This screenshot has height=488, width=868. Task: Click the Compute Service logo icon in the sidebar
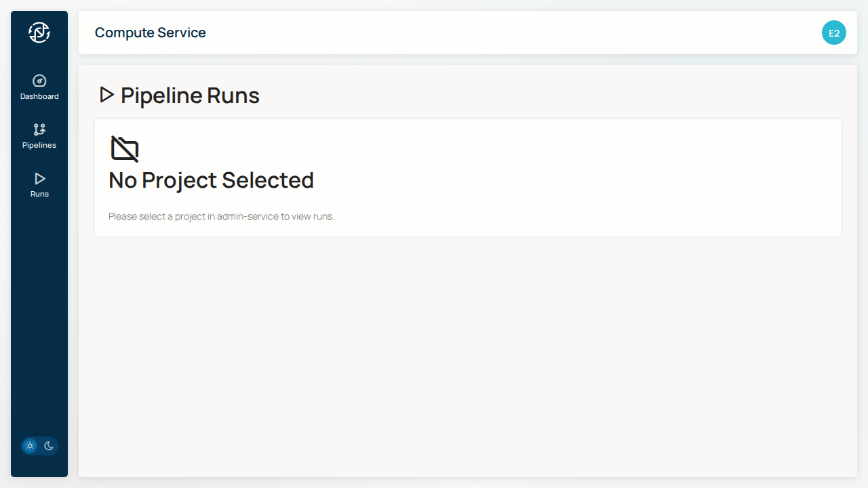pyautogui.click(x=39, y=33)
